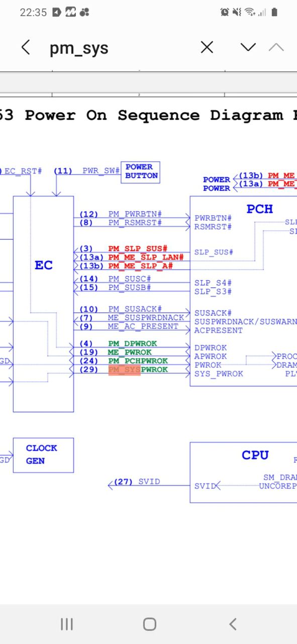Tap the back arrow in search bar
Image resolution: width=297 pixels, height=644 pixels.
coord(26,48)
